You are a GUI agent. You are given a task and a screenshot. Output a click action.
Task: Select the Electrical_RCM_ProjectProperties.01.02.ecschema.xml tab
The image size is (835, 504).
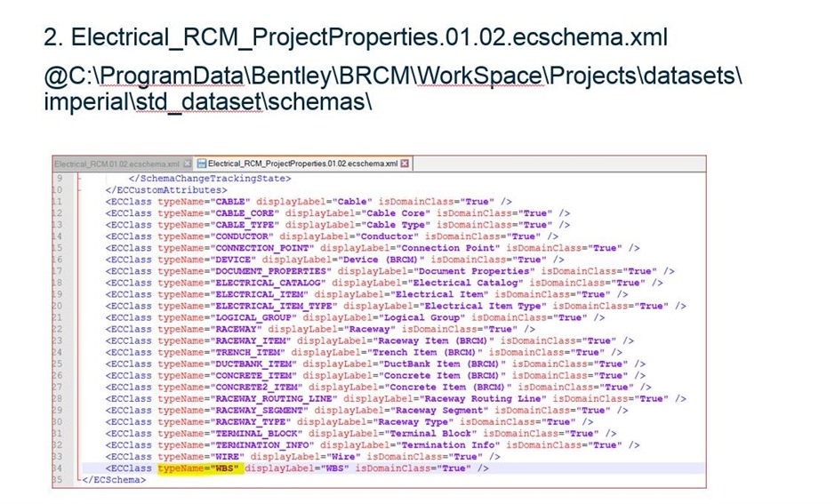(x=302, y=164)
